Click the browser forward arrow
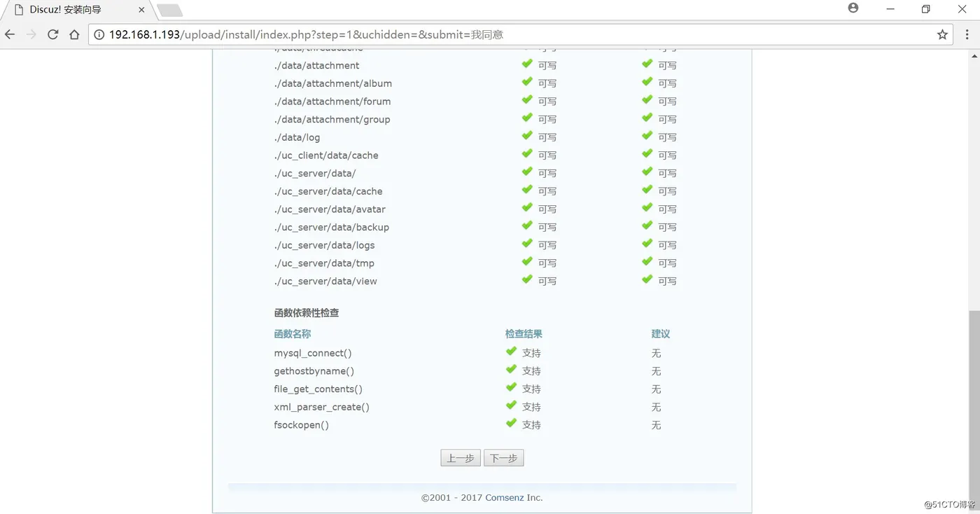Screen dimensions: 980x514 point(31,34)
